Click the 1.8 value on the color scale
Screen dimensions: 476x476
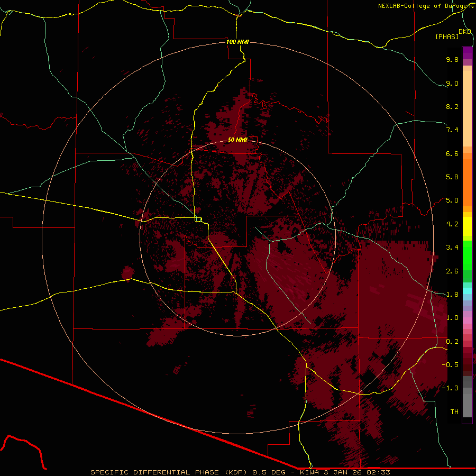pyautogui.click(x=452, y=295)
